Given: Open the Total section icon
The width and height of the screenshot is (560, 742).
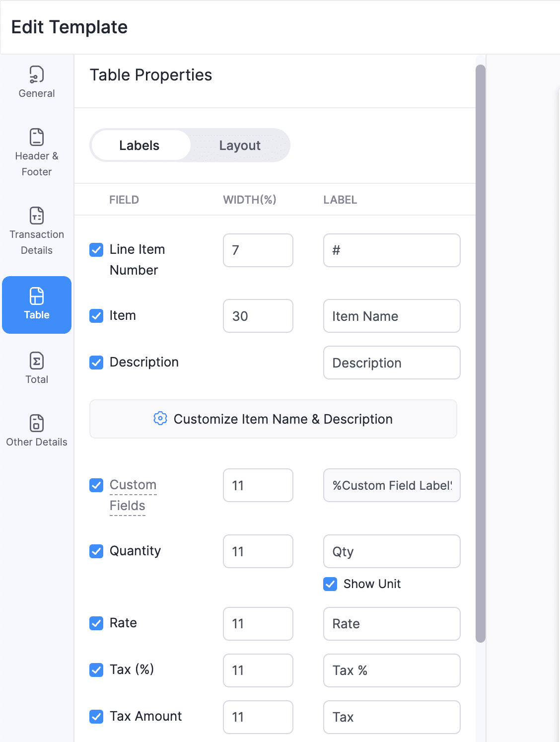Looking at the screenshot, I should (37, 361).
